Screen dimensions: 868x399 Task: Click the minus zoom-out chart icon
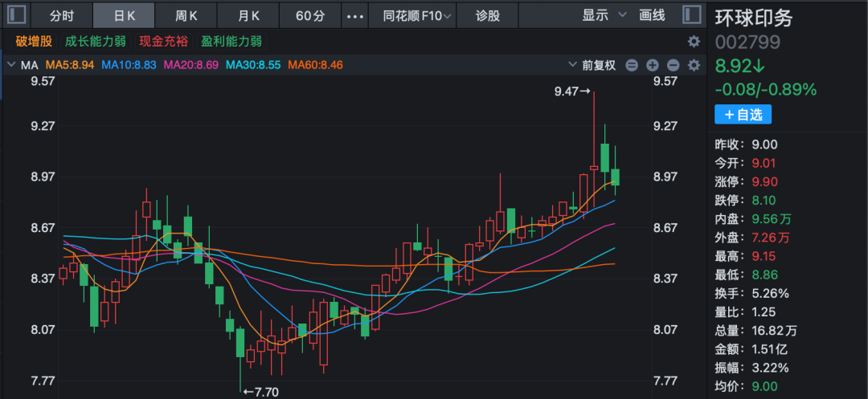(673, 65)
